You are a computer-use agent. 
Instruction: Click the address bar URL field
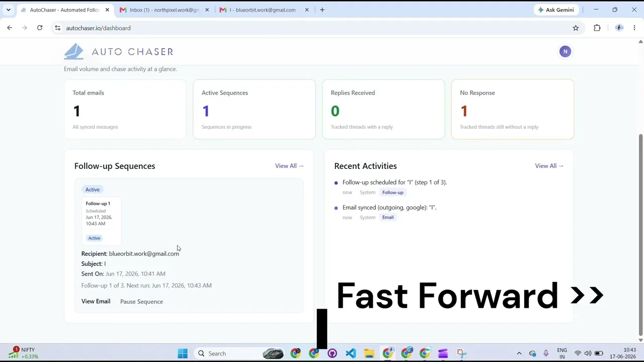tap(317, 28)
